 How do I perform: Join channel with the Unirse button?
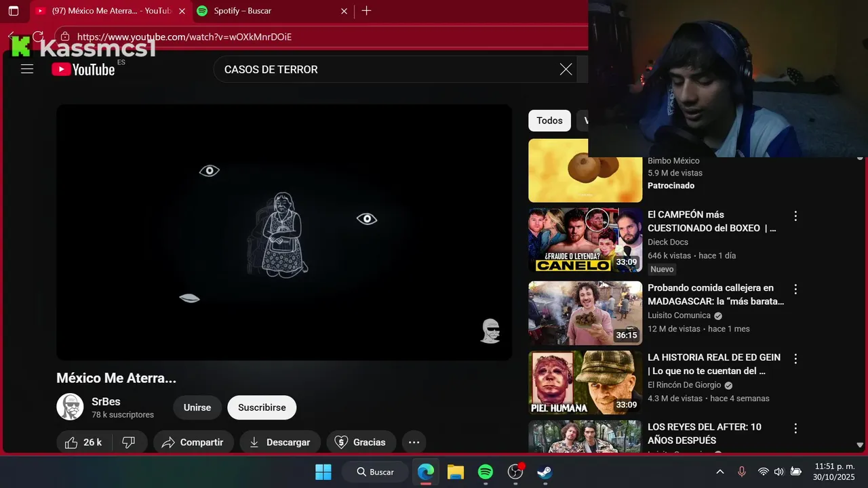pos(197,407)
